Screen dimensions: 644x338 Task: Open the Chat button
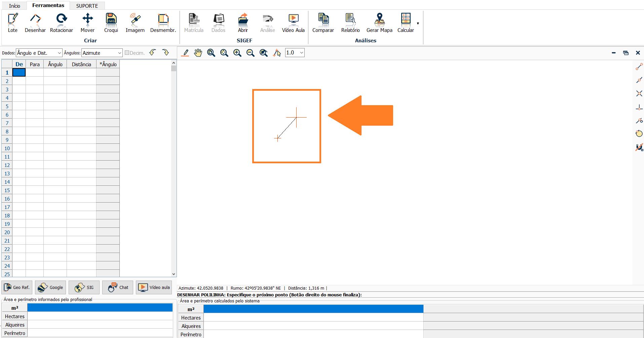pyautogui.click(x=118, y=287)
